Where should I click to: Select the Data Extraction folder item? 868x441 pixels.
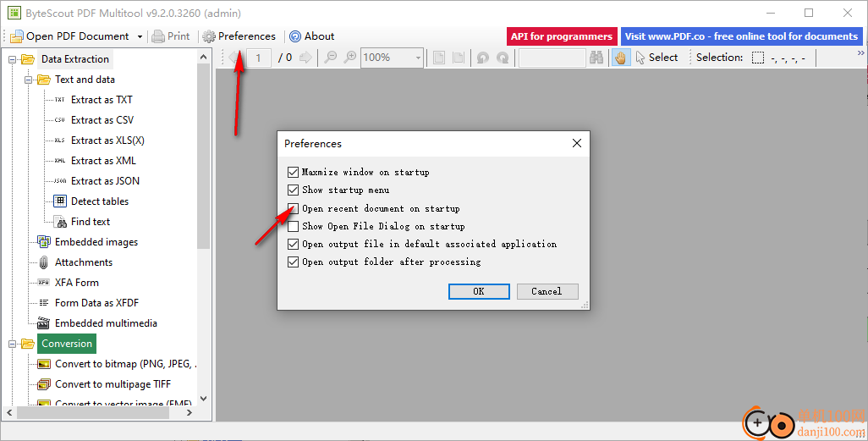pyautogui.click(x=74, y=59)
